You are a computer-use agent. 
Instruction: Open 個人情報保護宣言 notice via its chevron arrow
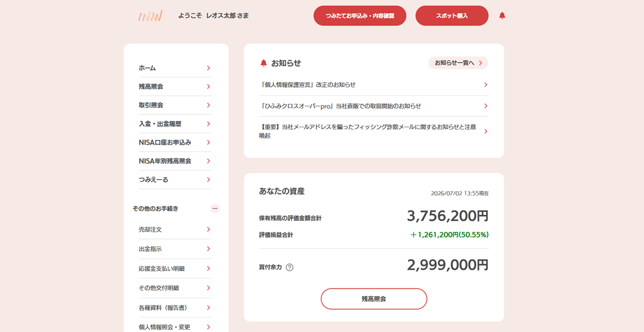(x=486, y=85)
